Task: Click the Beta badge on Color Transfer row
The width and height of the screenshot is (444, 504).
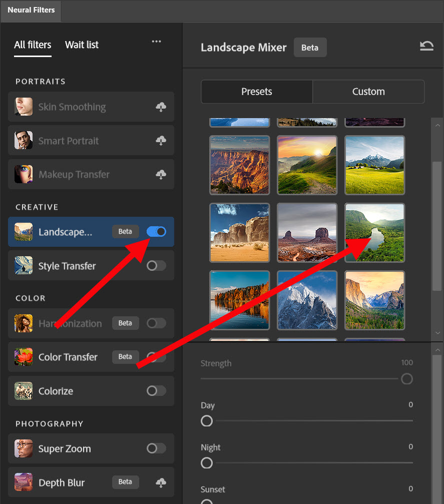Action: click(x=125, y=357)
